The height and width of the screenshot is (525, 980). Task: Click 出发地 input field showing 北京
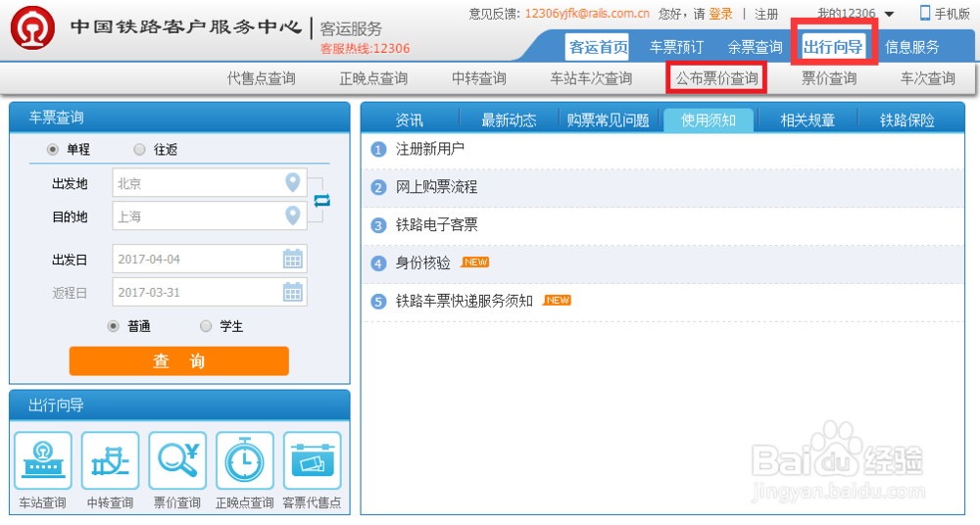[210, 182]
